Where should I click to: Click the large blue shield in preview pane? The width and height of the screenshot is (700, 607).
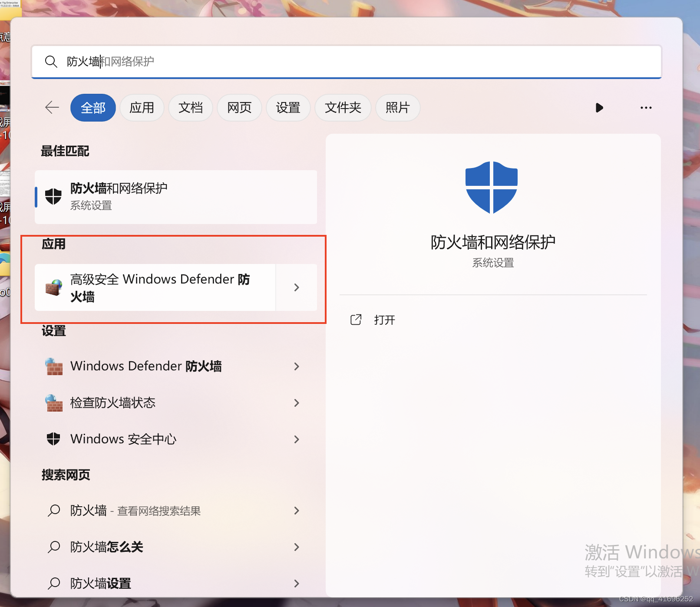coord(491,188)
